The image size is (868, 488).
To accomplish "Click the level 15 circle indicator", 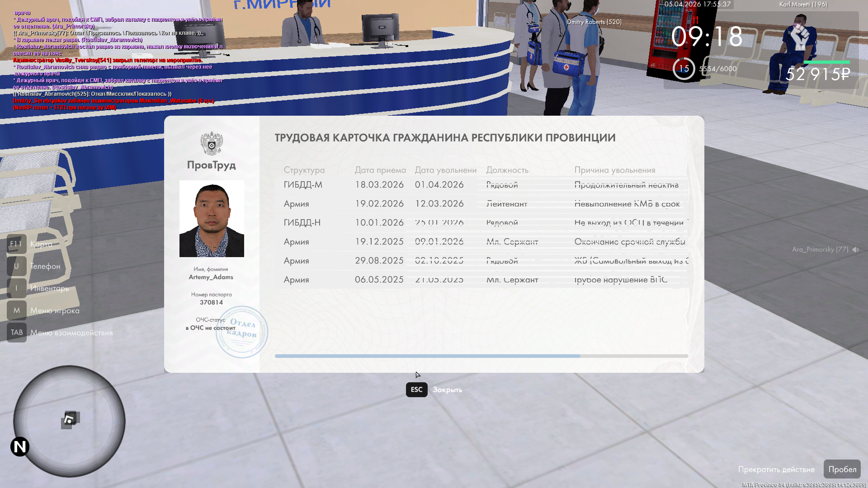I will tap(684, 69).
